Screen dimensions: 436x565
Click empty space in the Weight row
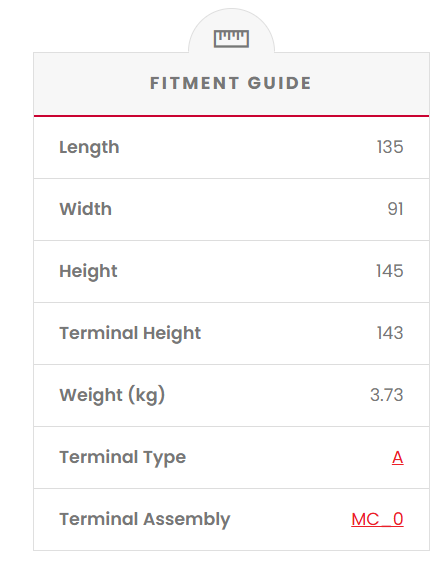pos(267,395)
